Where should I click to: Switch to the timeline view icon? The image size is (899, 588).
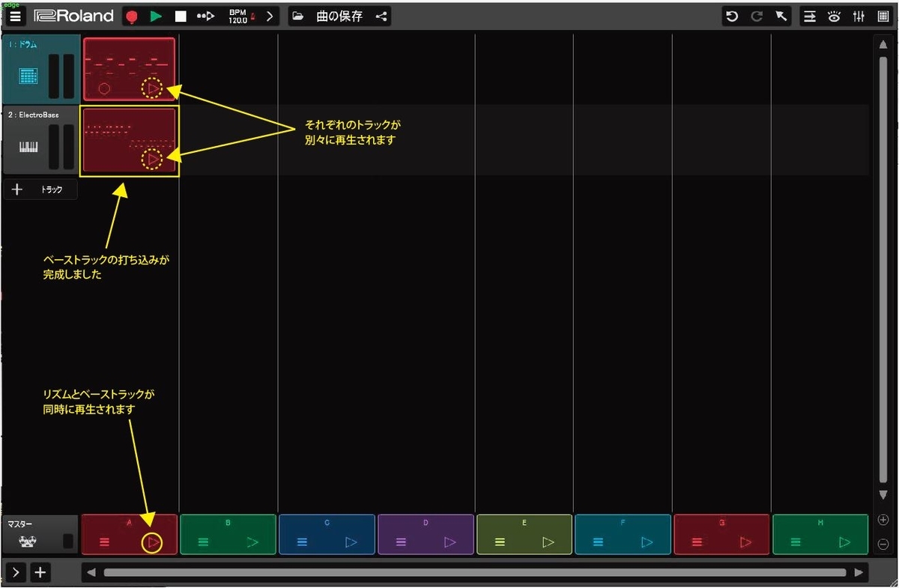click(x=810, y=16)
